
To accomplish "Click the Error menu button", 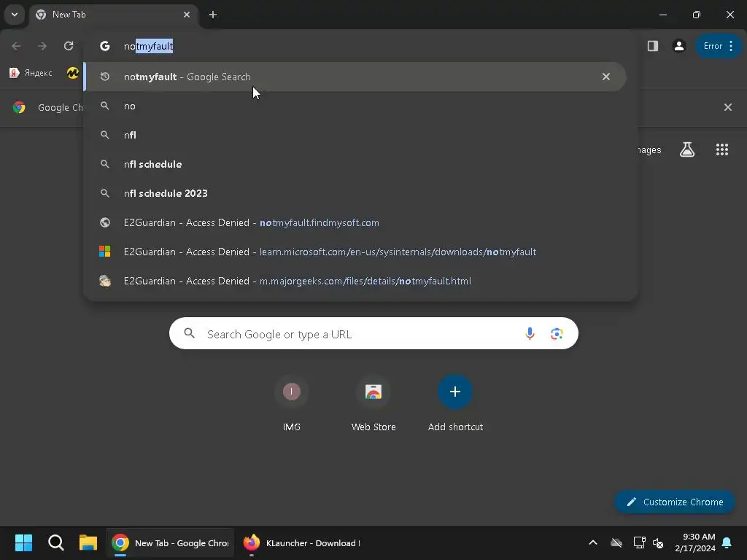I will coord(719,46).
